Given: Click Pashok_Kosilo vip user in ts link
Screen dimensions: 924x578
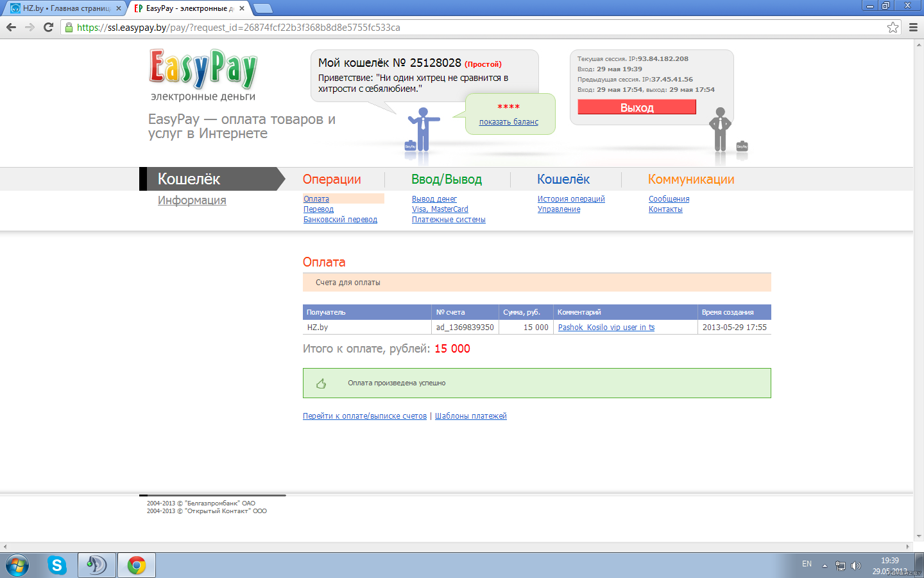Looking at the screenshot, I should click(x=606, y=328).
